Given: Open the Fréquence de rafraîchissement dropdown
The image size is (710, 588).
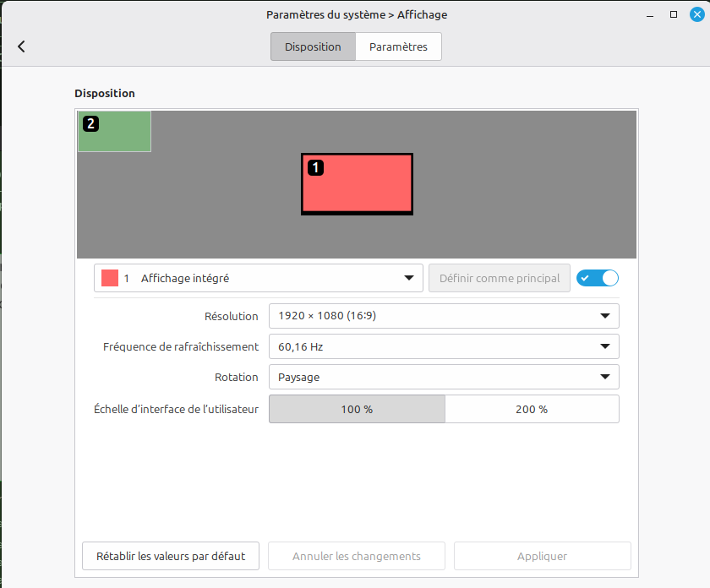Looking at the screenshot, I should click(443, 346).
